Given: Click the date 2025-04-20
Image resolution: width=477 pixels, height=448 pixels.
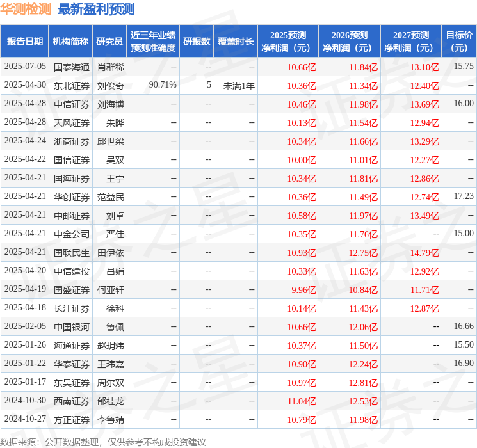Looking at the screenshot, I should point(25,271).
